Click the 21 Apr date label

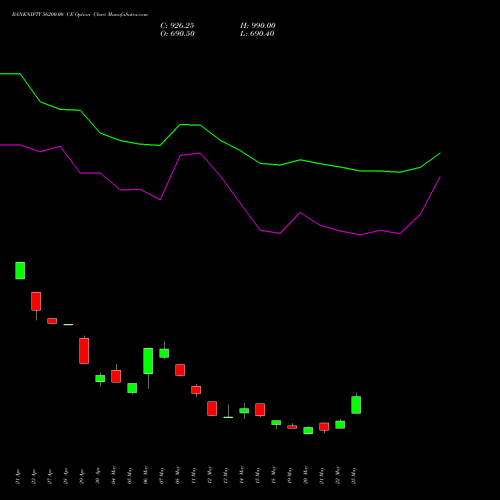tap(18, 476)
